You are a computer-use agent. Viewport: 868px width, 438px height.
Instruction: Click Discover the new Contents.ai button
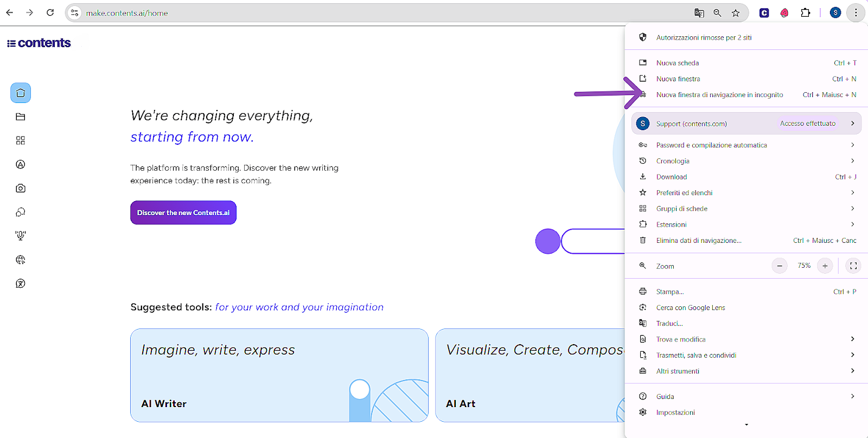tap(183, 213)
